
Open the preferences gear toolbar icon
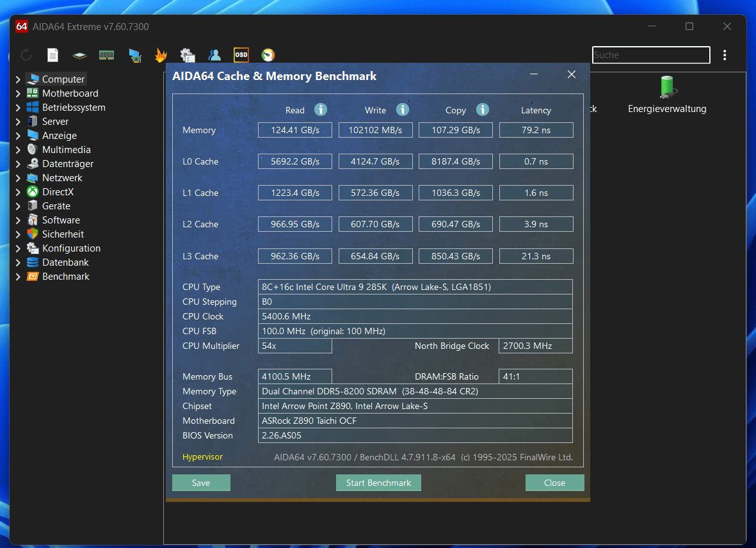[x=188, y=55]
